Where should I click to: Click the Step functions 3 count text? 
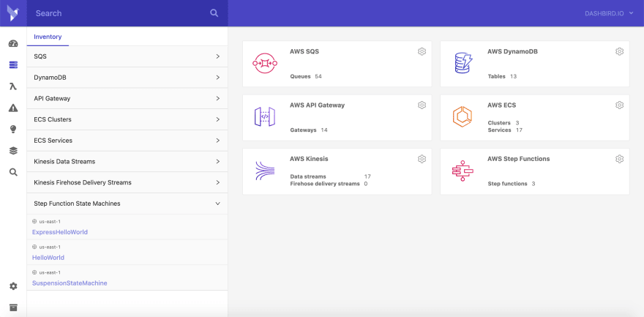pyautogui.click(x=511, y=184)
